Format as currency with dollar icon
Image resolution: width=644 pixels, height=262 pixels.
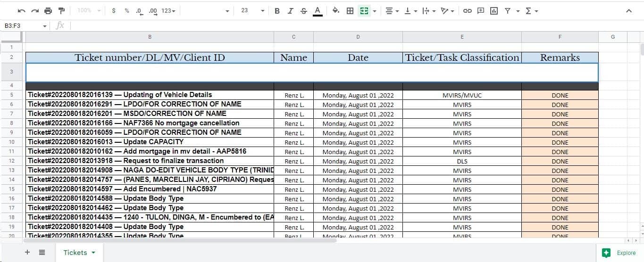pos(114,10)
